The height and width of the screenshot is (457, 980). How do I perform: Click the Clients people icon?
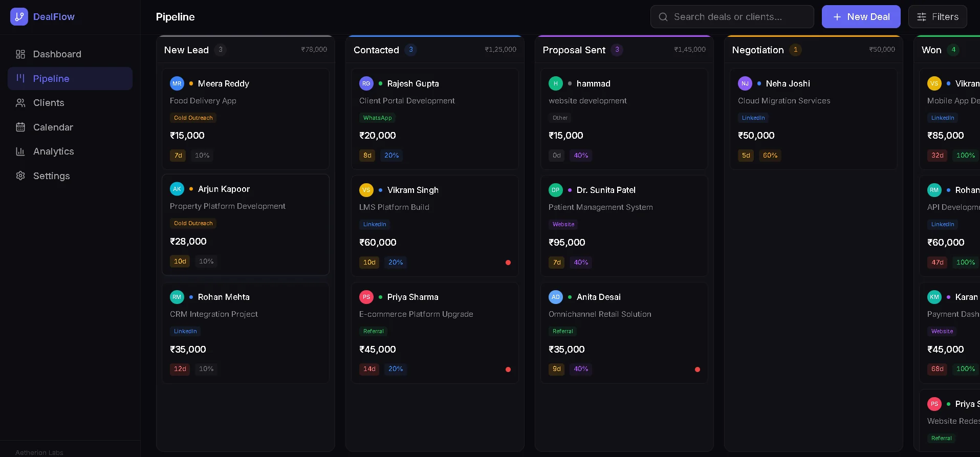[20, 103]
